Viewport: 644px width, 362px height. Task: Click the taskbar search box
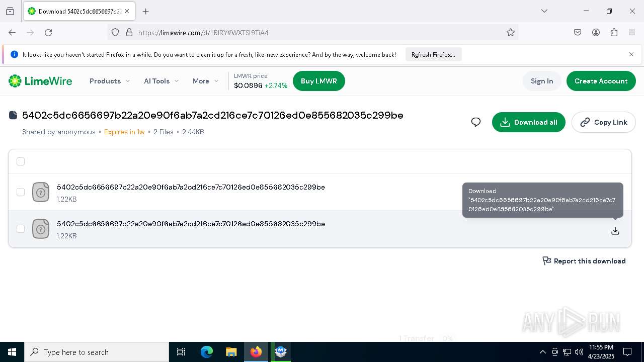(x=97, y=352)
